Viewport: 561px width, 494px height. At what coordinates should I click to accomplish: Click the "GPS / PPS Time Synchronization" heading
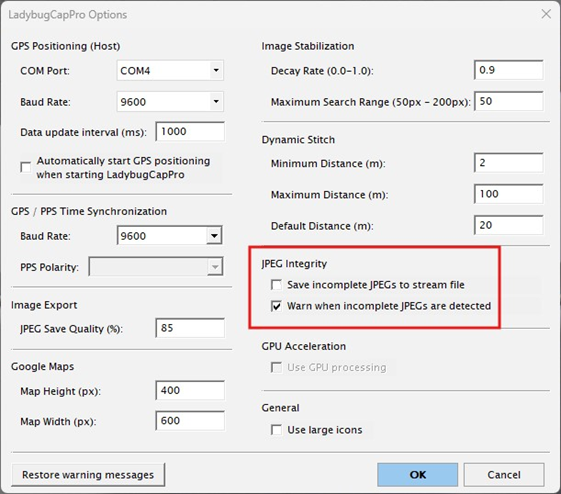pos(89,211)
